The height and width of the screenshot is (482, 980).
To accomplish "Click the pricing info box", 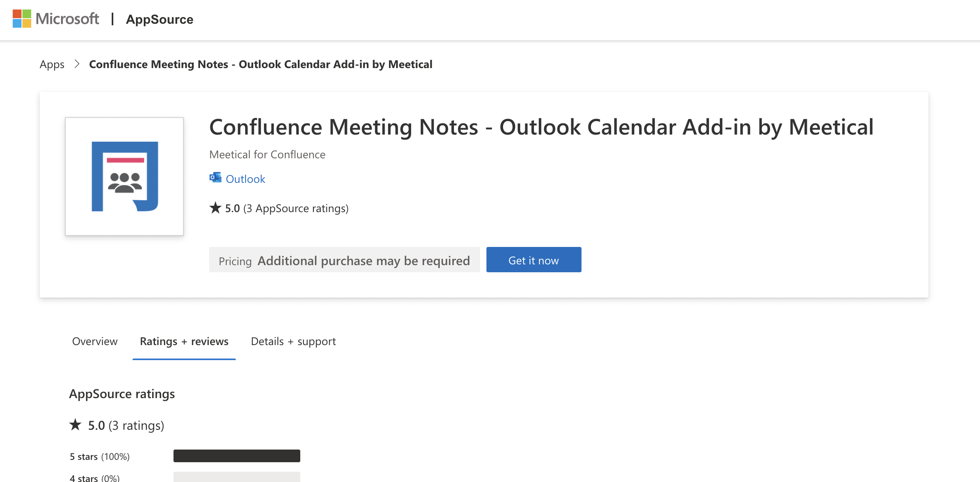I will coord(344,260).
